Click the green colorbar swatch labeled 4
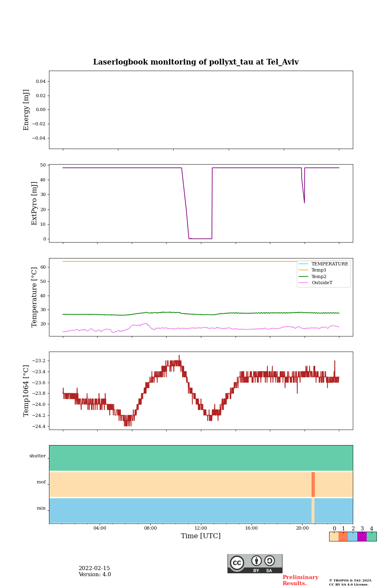 pyautogui.click(x=372, y=537)
